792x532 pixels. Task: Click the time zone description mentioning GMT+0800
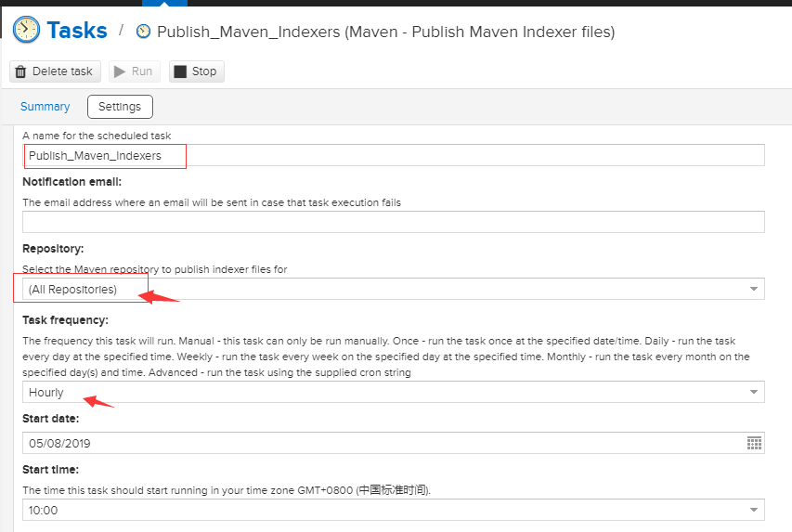coord(227,490)
